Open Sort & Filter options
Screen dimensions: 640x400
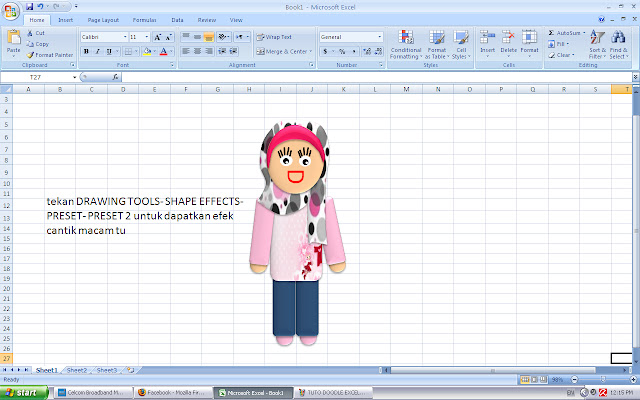point(597,44)
